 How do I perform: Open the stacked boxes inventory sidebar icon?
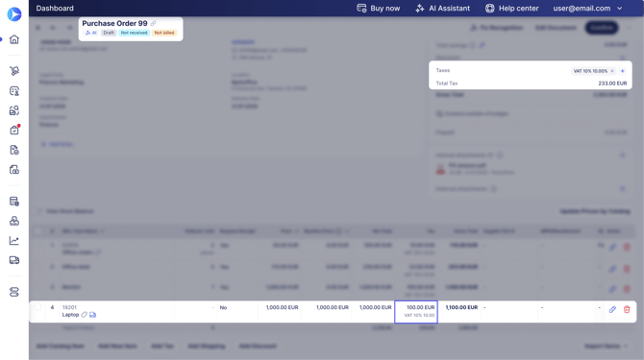pyautogui.click(x=14, y=221)
